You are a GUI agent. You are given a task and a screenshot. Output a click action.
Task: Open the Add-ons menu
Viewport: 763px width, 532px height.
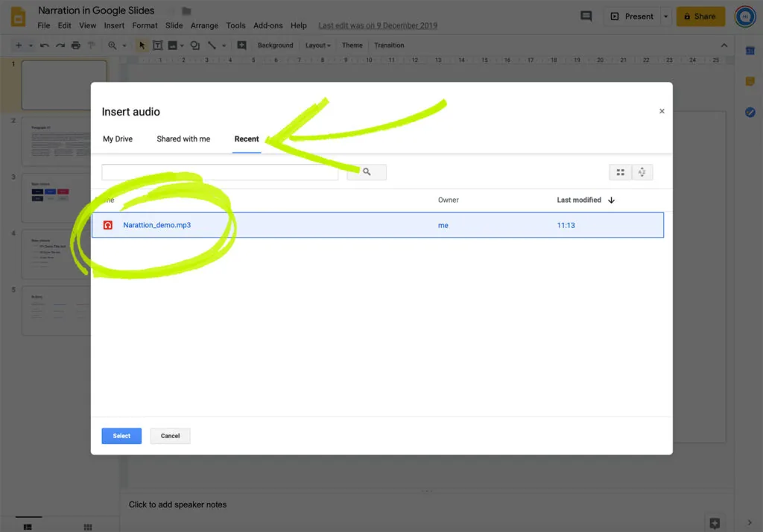[267, 26]
